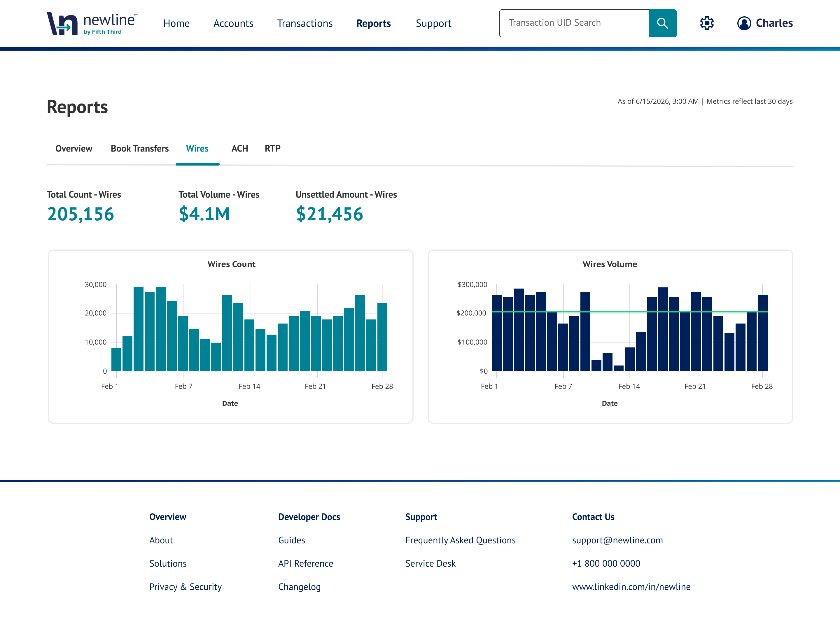Viewport: 840px width, 622px height.
Task: Select Reports in top navigation
Action: pos(373,23)
